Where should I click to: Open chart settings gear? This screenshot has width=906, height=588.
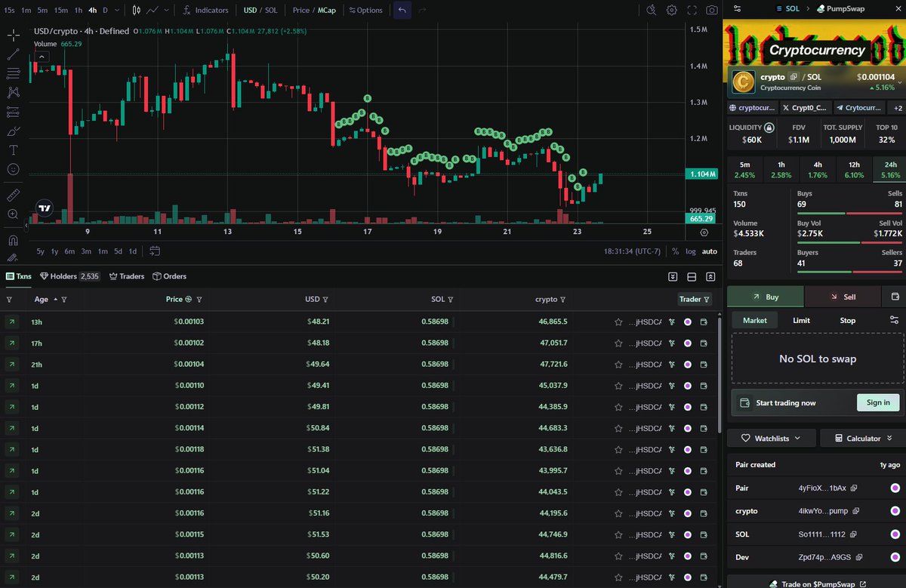tap(672, 11)
